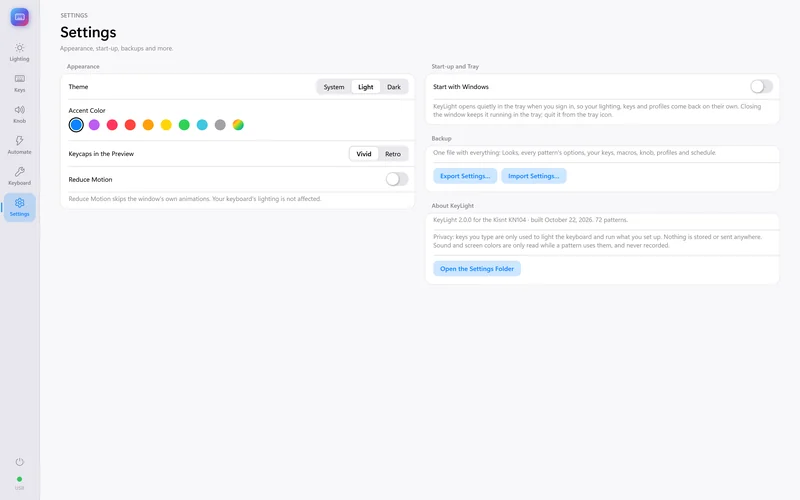Pick the blue accent color
The height and width of the screenshot is (500, 800).
(x=76, y=124)
